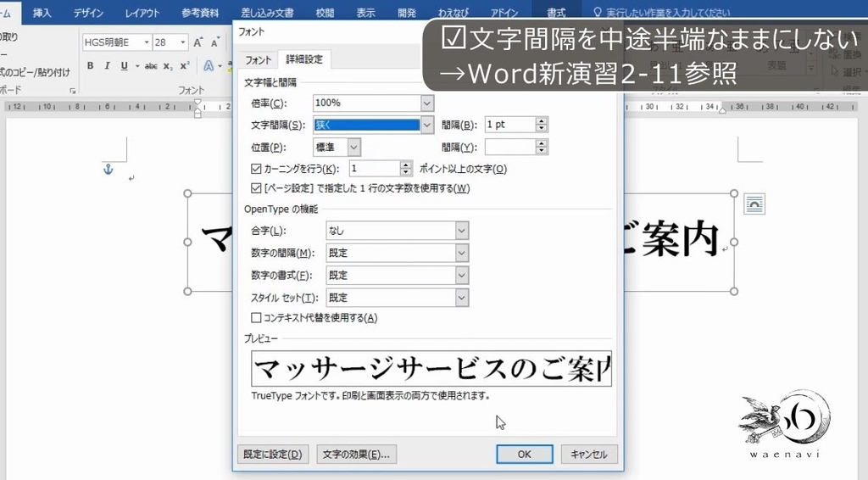The width and height of the screenshot is (868, 480).
Task: Click 文字の効果 button
Action: tap(357, 454)
